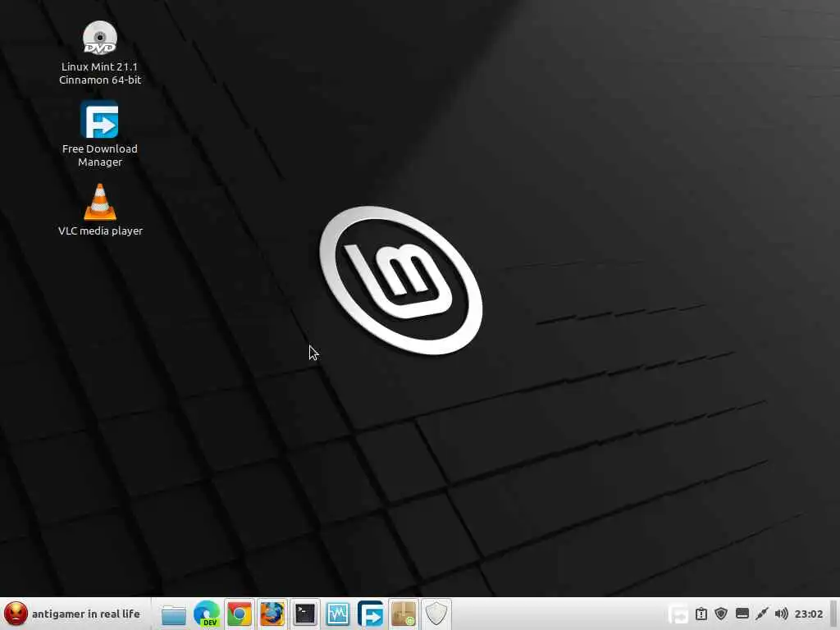Select the Free Download Manager desktop icon
Viewport: 840px width, 630px height.
[99, 134]
